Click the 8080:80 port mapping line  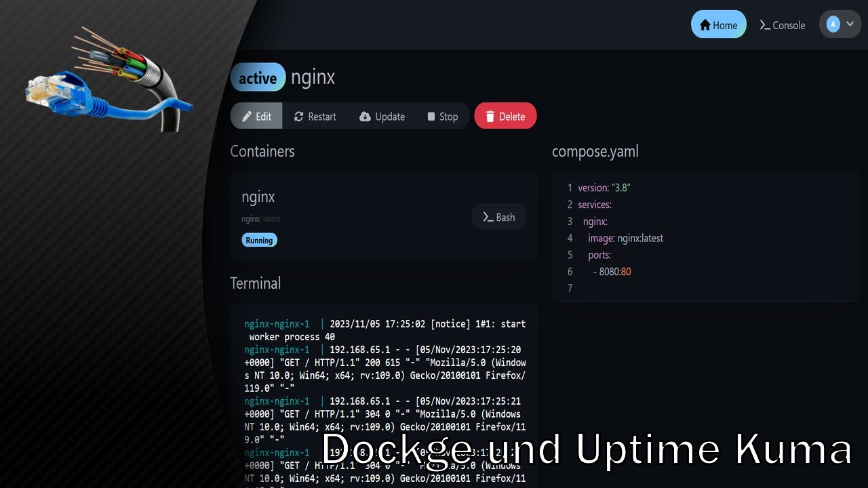pyautogui.click(x=612, y=272)
